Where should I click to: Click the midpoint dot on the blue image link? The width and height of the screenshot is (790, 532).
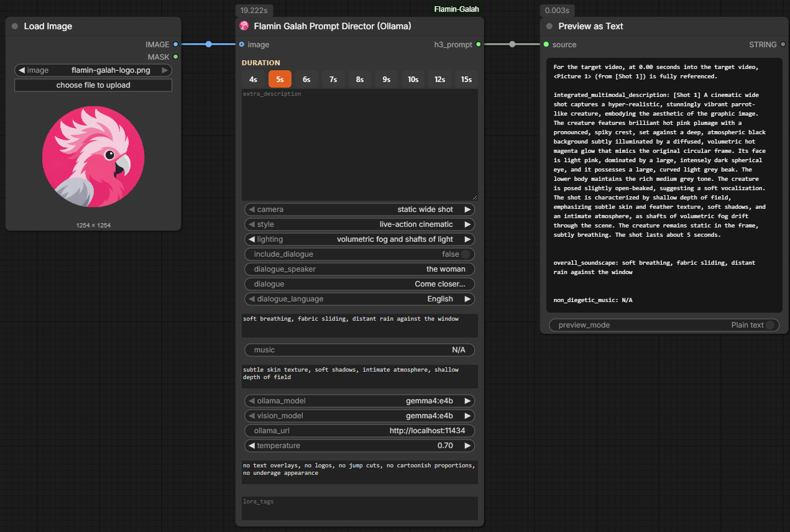click(209, 44)
